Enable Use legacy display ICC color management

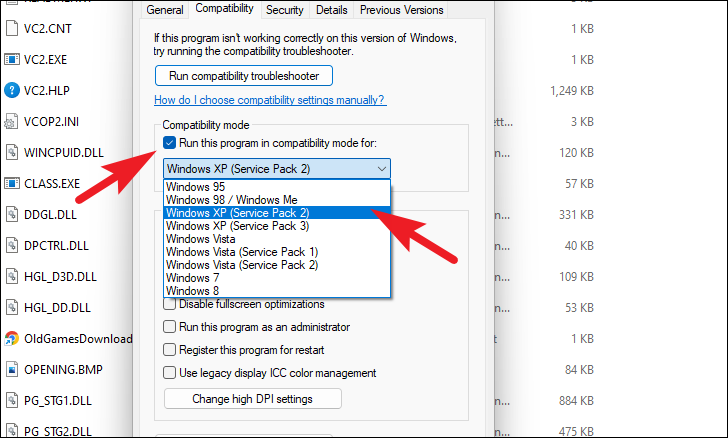pyautogui.click(x=169, y=373)
